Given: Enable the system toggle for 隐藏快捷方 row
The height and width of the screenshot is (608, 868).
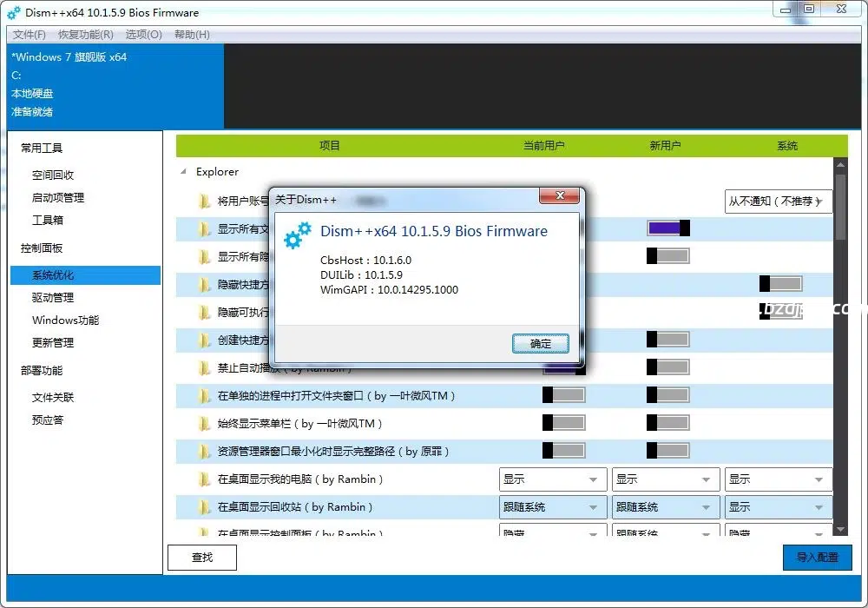Looking at the screenshot, I should (781, 283).
